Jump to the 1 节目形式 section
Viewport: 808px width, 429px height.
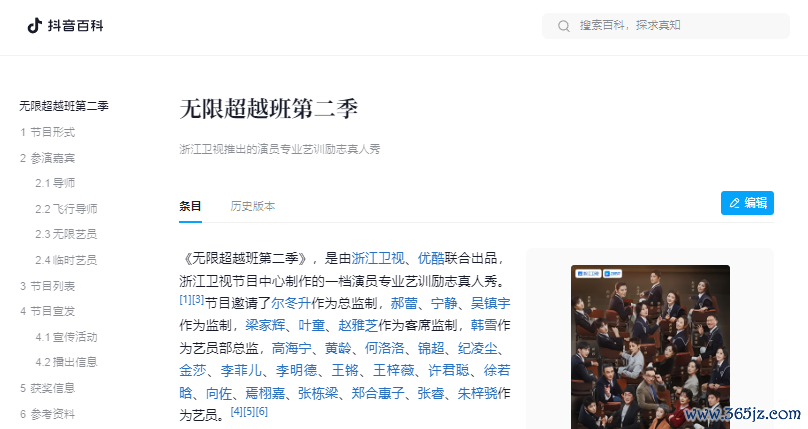(47, 132)
